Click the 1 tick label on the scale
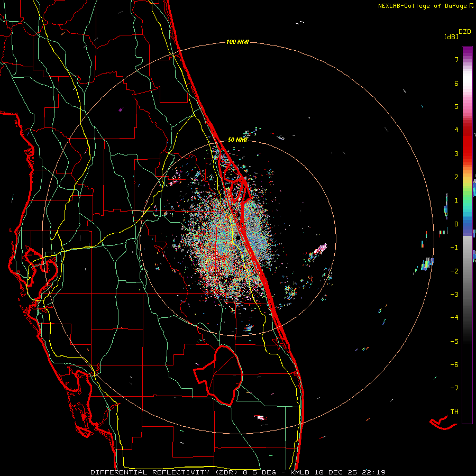 [456, 200]
